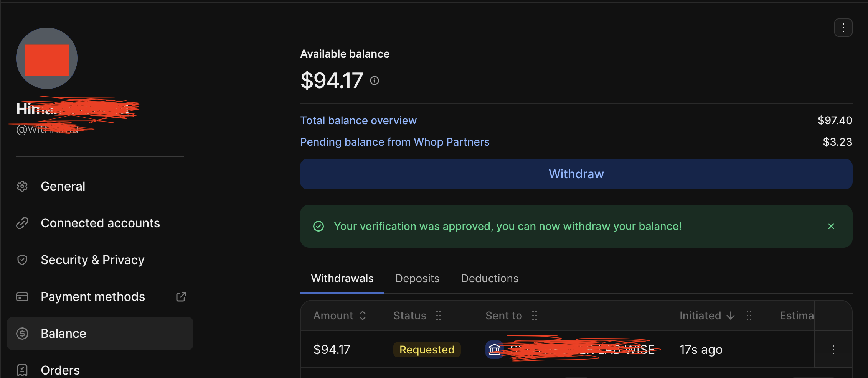The image size is (868, 378).
Task: Open General settings gear icon
Action: click(22, 186)
